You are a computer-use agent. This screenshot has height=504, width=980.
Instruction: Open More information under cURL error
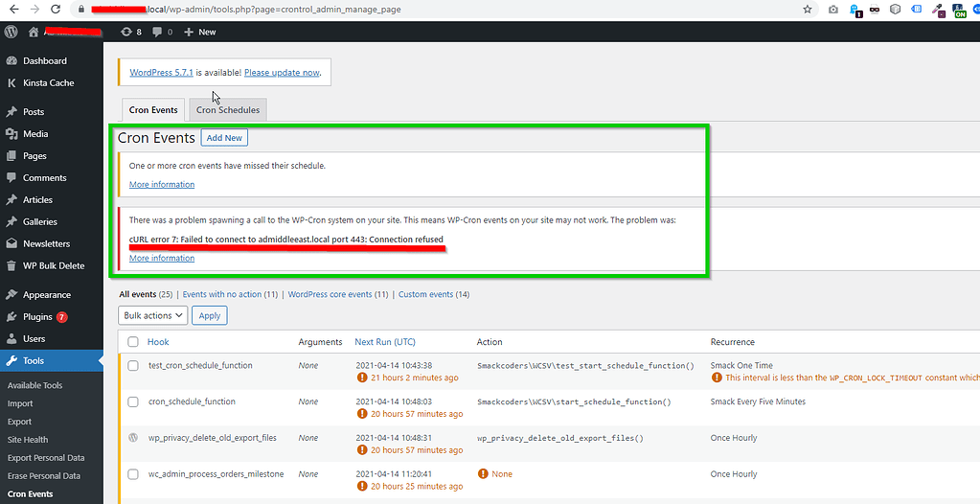(x=162, y=259)
